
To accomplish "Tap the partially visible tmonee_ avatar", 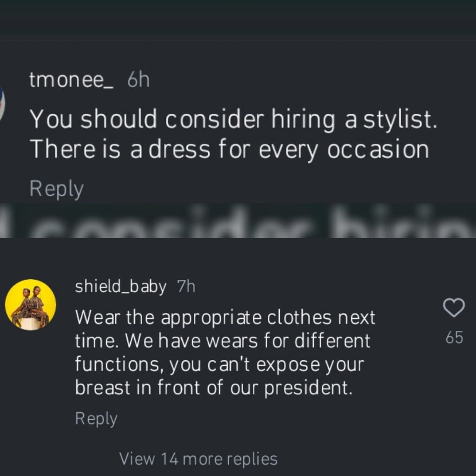I will 2,101.
